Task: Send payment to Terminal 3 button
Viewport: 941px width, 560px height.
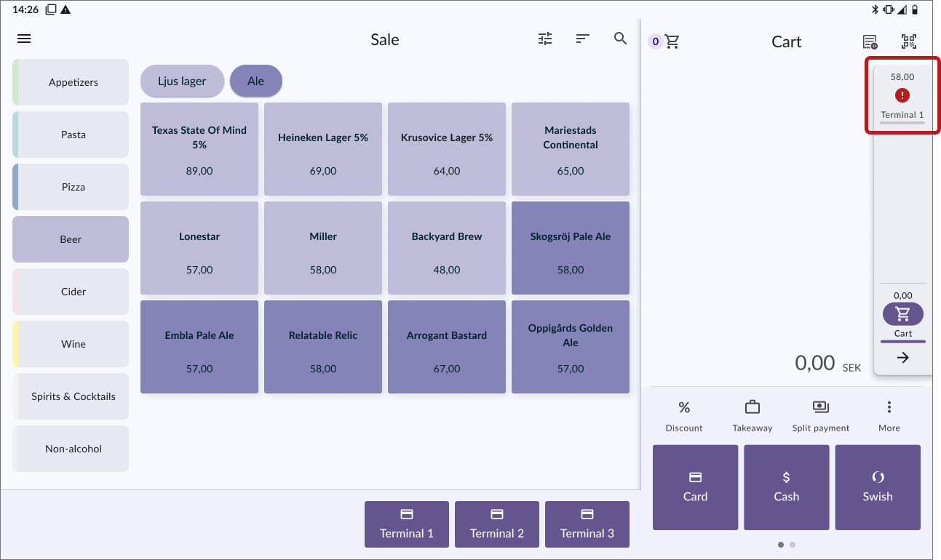Action: click(587, 524)
